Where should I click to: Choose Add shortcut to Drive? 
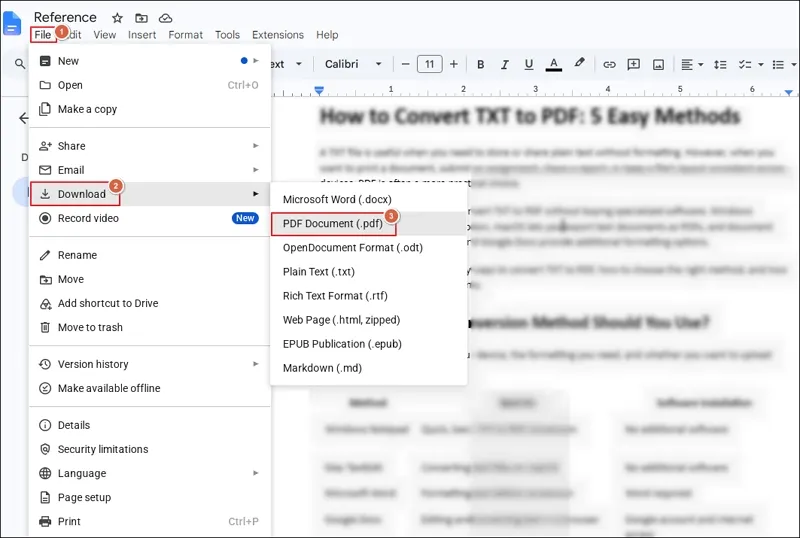pyautogui.click(x=149, y=303)
